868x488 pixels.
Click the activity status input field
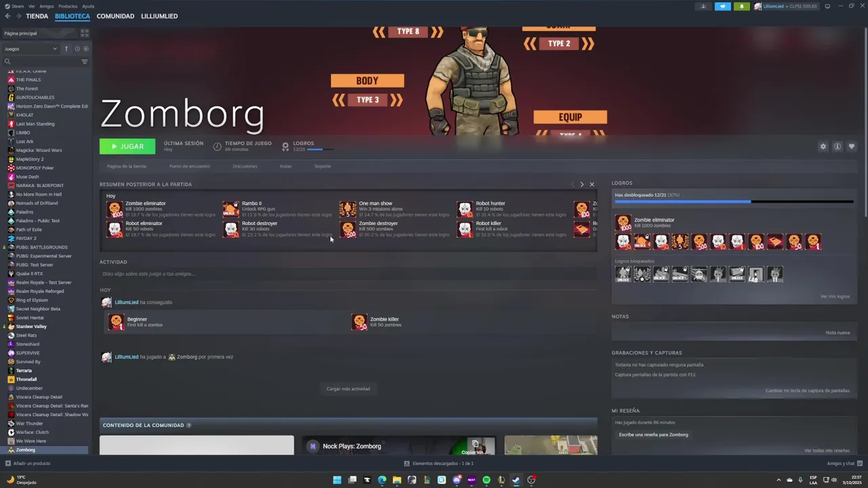348,274
